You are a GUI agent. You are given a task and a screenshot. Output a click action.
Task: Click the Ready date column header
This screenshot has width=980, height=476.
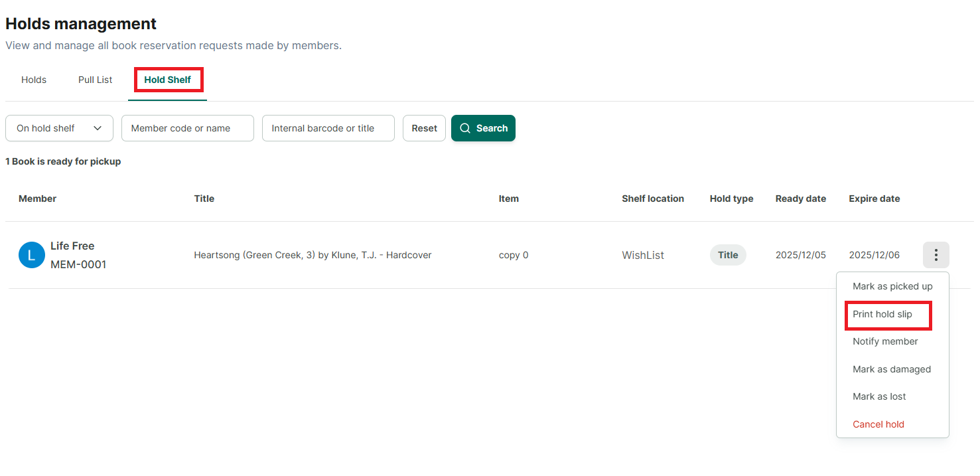coord(801,198)
